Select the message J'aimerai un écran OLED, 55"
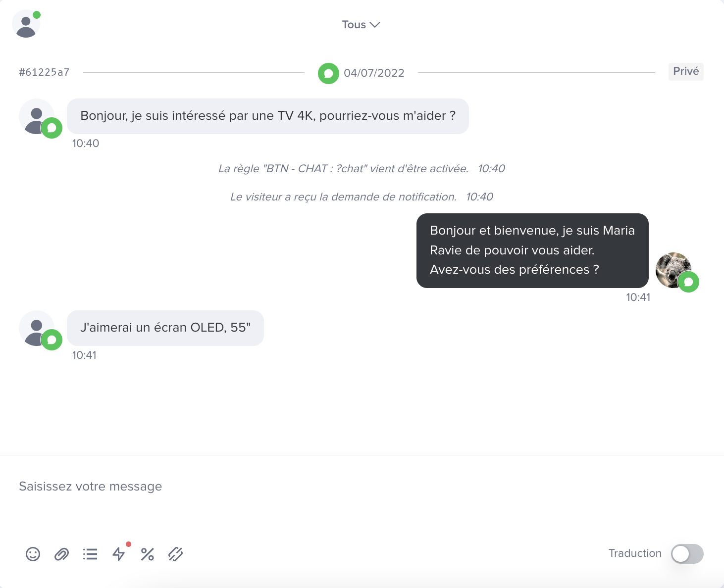 165,328
